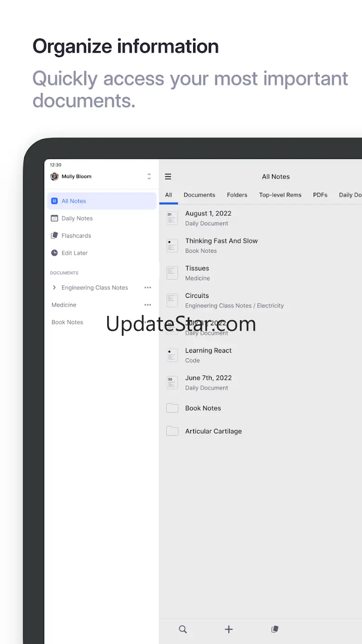
Task: Click the Tissues document icon
Action: point(172,273)
